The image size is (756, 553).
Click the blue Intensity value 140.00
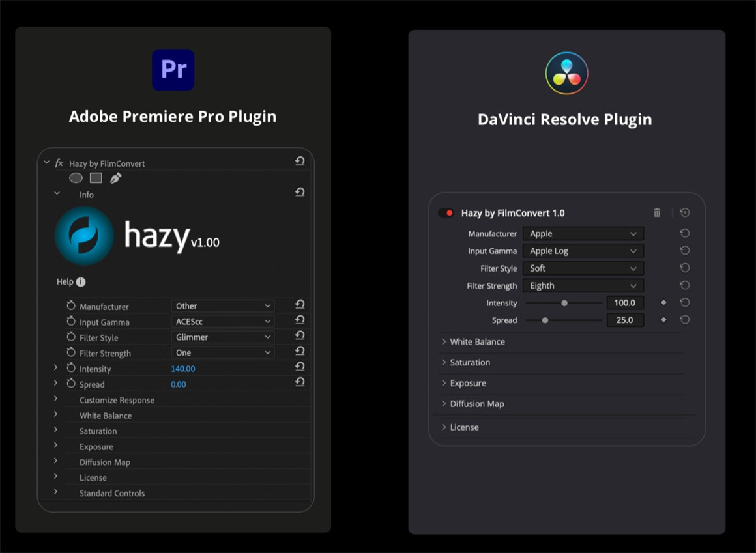pos(183,369)
